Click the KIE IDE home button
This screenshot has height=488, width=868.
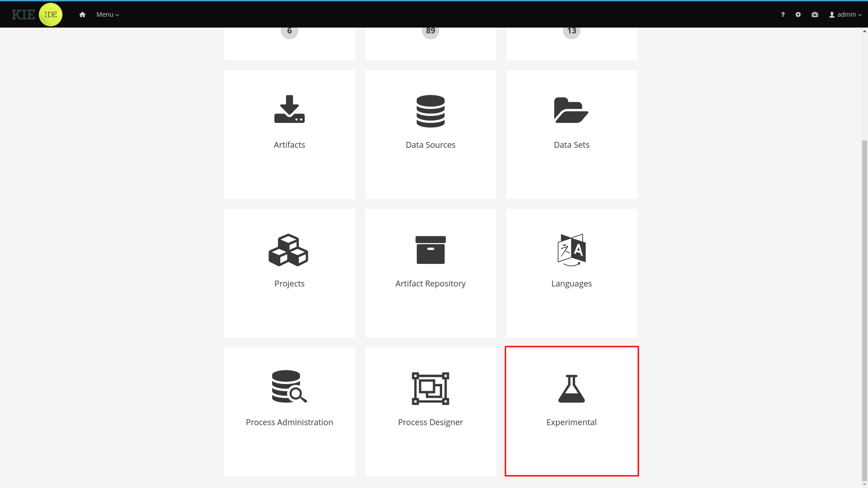point(82,14)
